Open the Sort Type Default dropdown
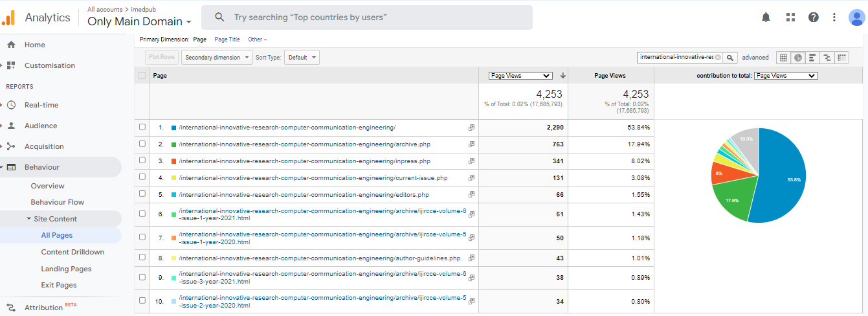Screen dimensions: 868x316 tap(302, 58)
